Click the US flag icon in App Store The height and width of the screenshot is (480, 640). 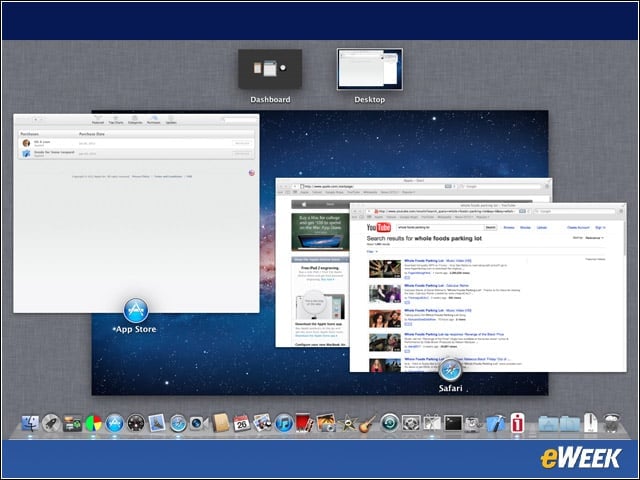tap(252, 173)
